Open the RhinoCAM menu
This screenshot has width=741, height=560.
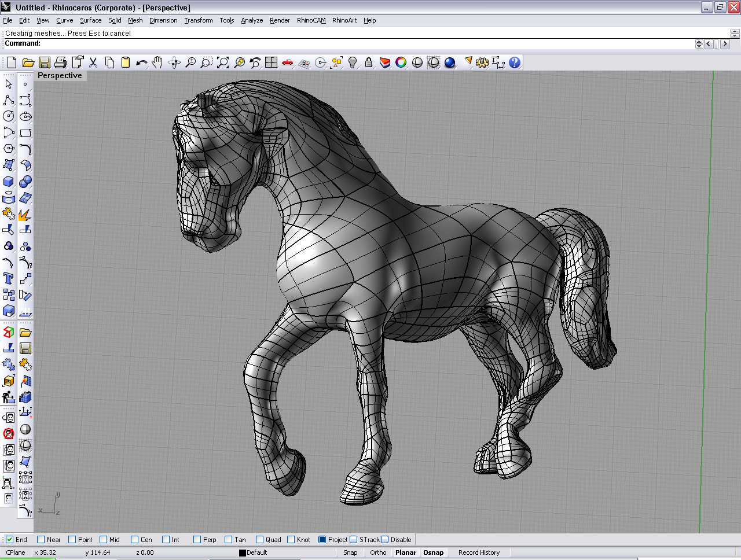click(x=311, y=20)
